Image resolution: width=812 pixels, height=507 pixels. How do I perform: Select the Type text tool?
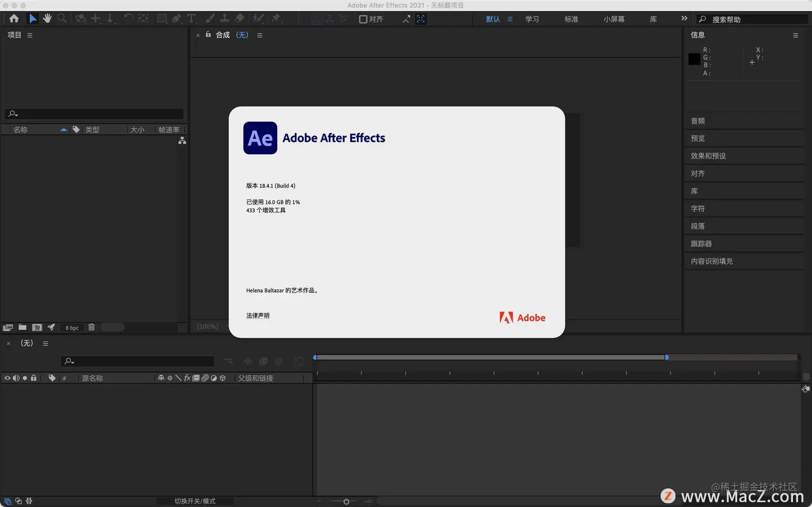point(191,19)
